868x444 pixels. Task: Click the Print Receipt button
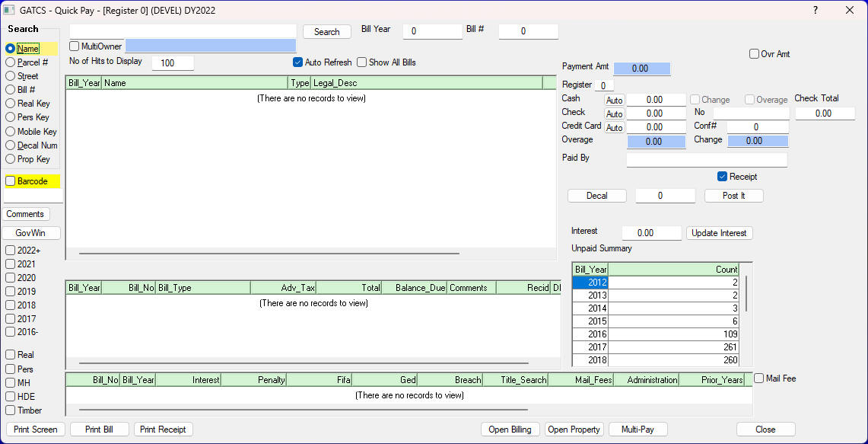(x=164, y=430)
